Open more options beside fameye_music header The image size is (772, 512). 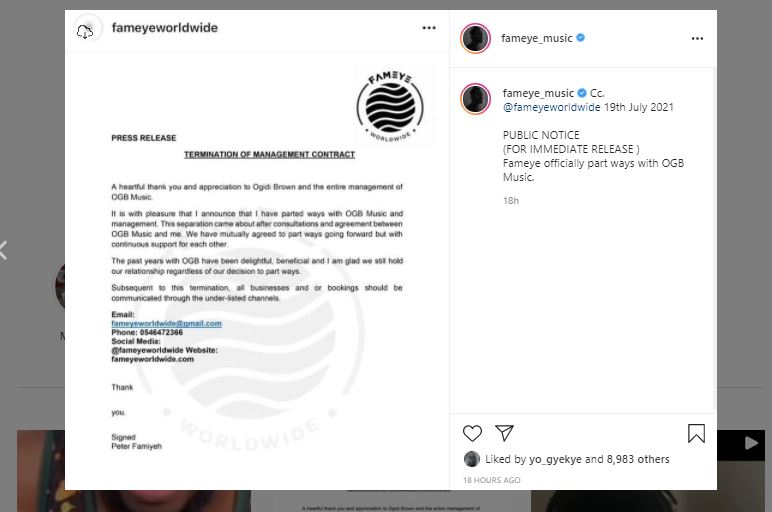[x=697, y=38]
